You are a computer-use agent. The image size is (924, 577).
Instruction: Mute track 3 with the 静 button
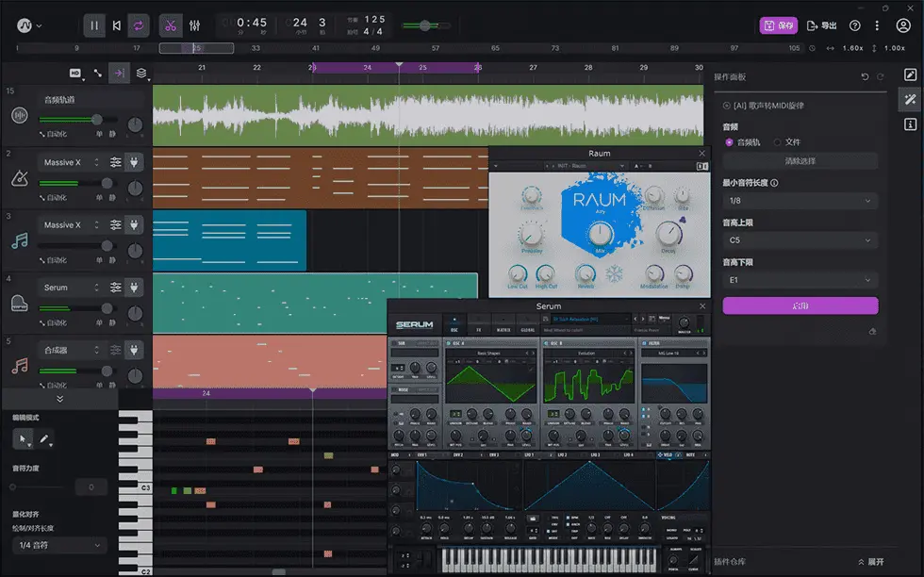(112, 260)
